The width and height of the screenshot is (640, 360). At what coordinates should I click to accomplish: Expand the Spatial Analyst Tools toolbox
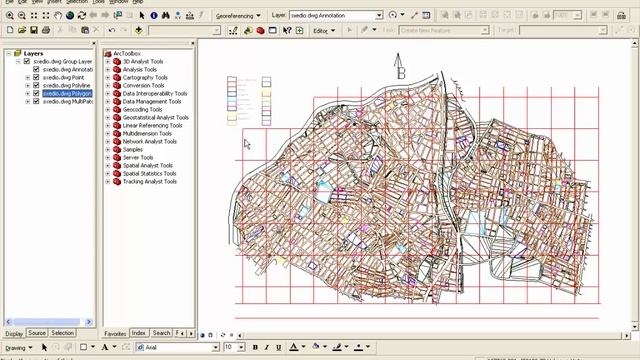pyautogui.click(x=108, y=165)
